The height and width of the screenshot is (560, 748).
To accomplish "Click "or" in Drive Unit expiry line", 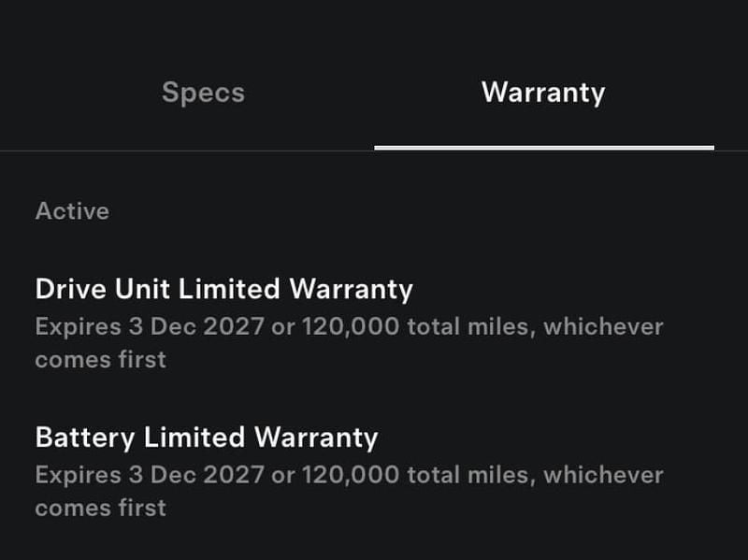I will (x=282, y=327).
